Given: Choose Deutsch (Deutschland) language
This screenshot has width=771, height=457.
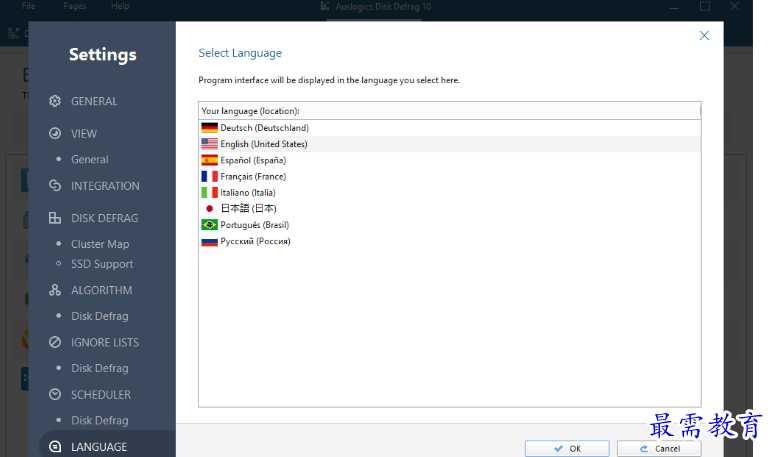Looking at the screenshot, I should point(449,128).
